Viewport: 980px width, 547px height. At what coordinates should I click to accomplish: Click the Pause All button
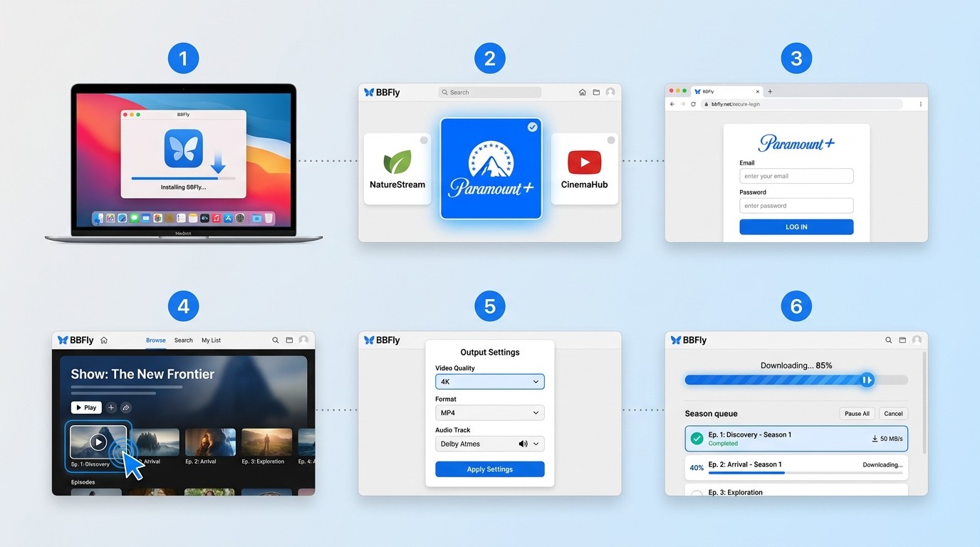(857, 414)
